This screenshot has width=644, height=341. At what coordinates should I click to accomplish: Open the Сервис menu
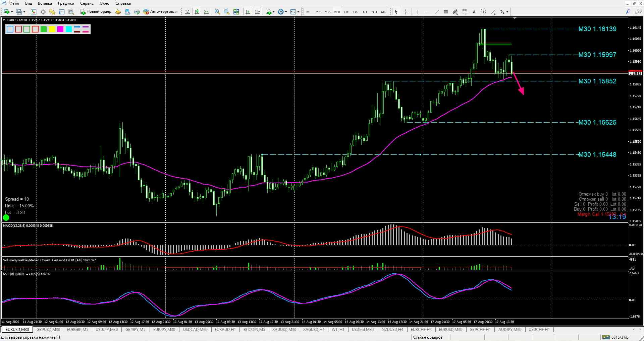click(x=87, y=3)
